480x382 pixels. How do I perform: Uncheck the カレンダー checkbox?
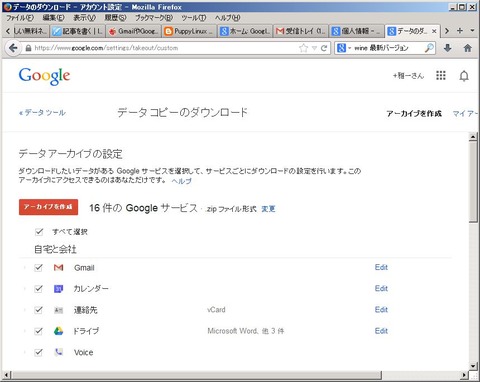[x=39, y=289]
